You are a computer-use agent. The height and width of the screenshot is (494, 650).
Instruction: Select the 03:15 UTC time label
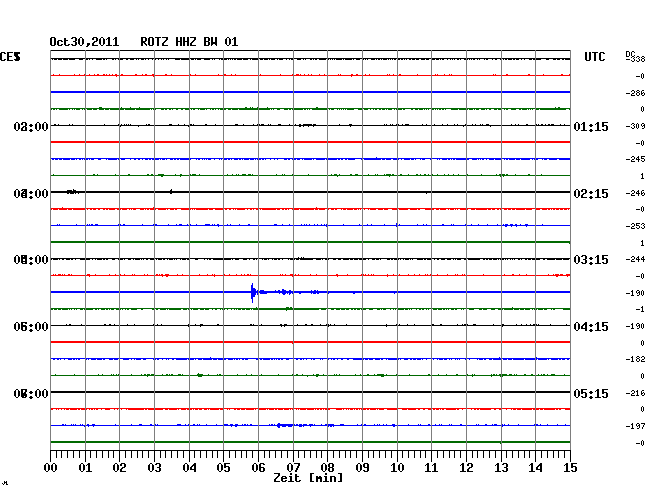click(x=591, y=260)
